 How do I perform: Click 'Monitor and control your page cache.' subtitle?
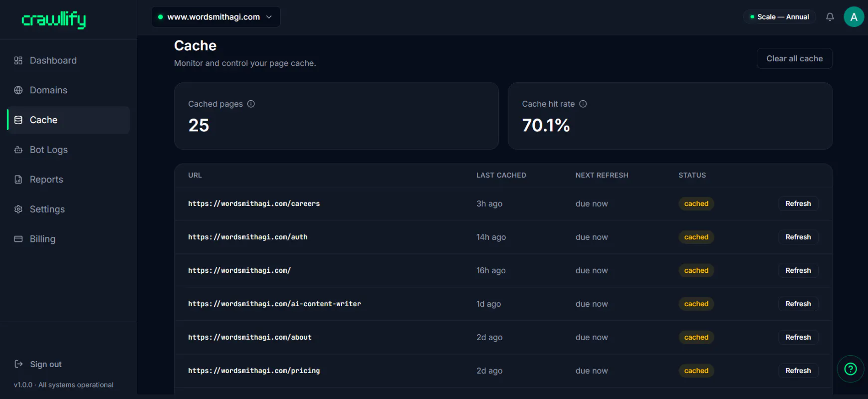245,63
